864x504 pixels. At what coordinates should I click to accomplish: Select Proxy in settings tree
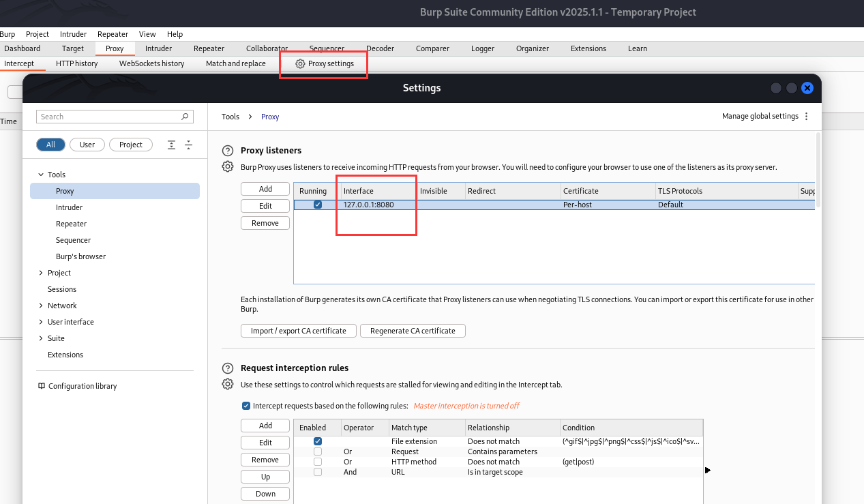pyautogui.click(x=115, y=191)
